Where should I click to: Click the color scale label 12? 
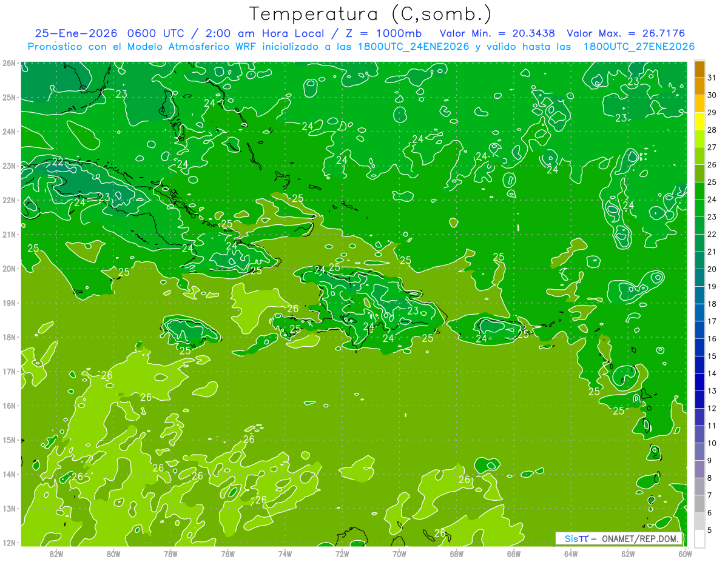(x=712, y=408)
